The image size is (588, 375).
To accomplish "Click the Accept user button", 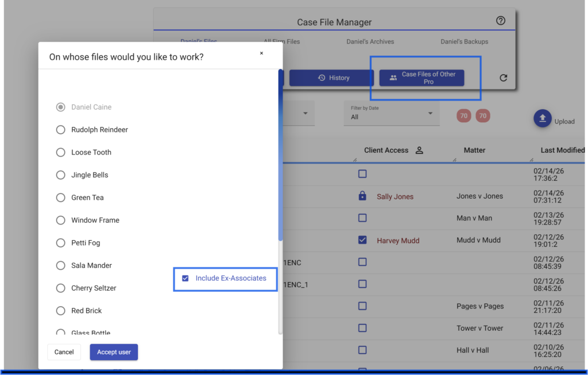I will 114,352.
